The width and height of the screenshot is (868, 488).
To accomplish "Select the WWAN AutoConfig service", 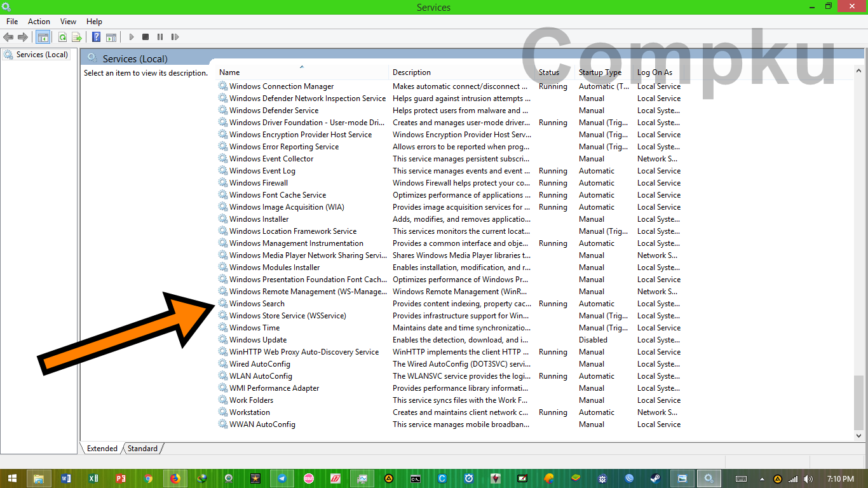I will [x=262, y=424].
